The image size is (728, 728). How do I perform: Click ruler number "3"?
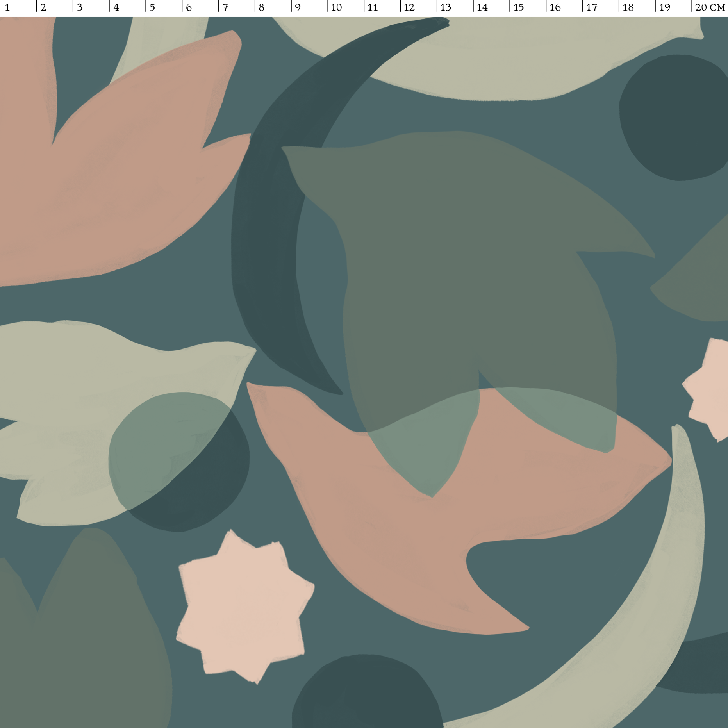click(x=80, y=7)
